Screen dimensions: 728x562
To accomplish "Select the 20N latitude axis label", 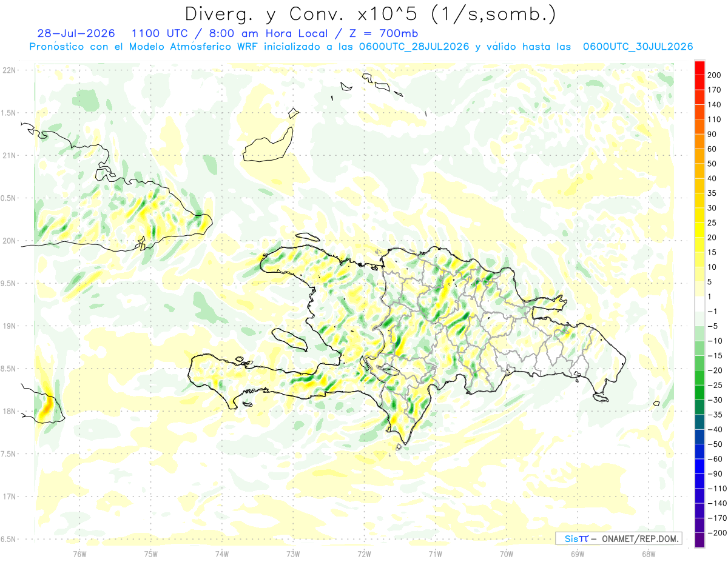I will pos(10,241).
